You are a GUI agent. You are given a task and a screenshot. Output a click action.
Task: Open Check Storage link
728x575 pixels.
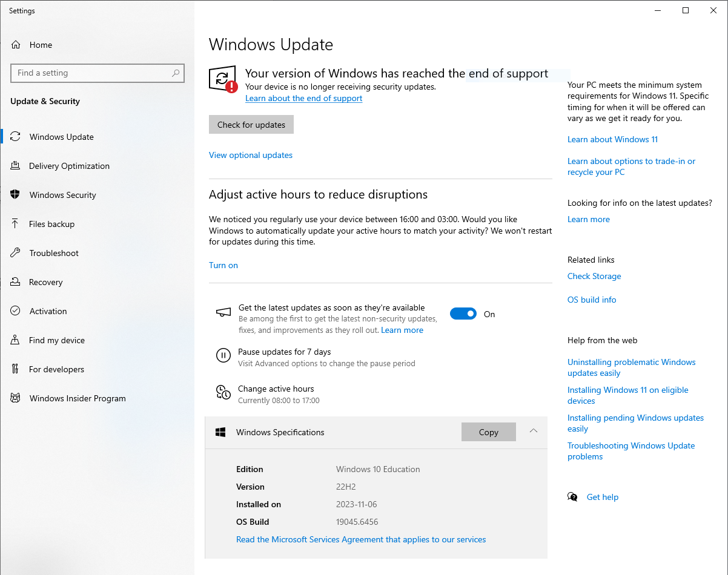[594, 276]
